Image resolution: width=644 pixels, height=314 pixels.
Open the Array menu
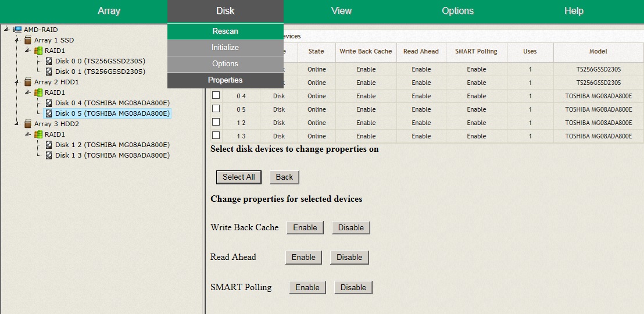point(109,11)
